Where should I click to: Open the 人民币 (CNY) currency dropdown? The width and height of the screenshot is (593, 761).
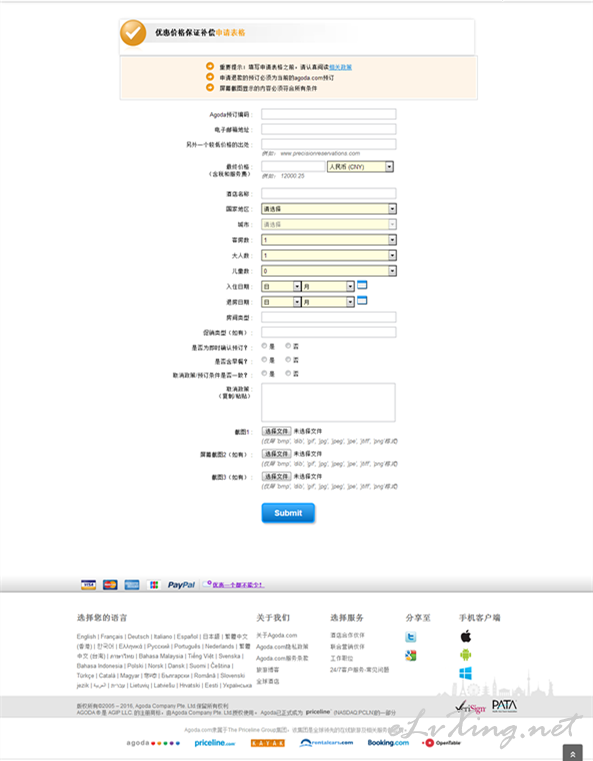click(x=360, y=166)
